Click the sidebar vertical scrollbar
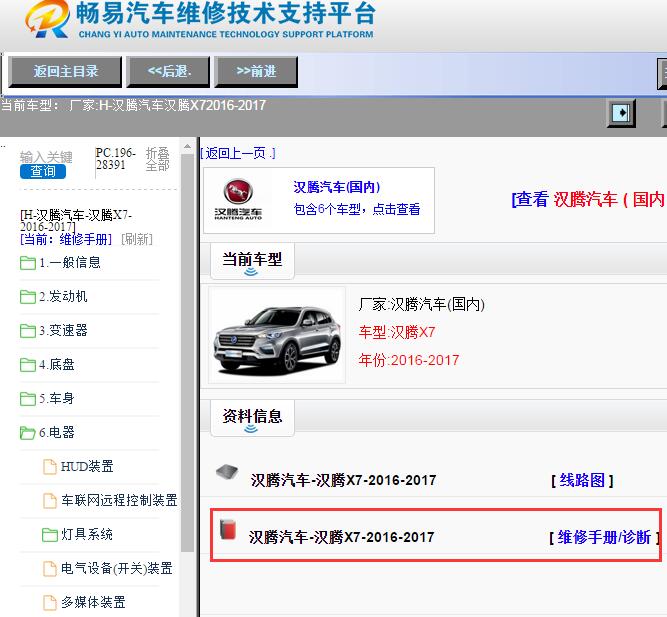 click(x=187, y=353)
